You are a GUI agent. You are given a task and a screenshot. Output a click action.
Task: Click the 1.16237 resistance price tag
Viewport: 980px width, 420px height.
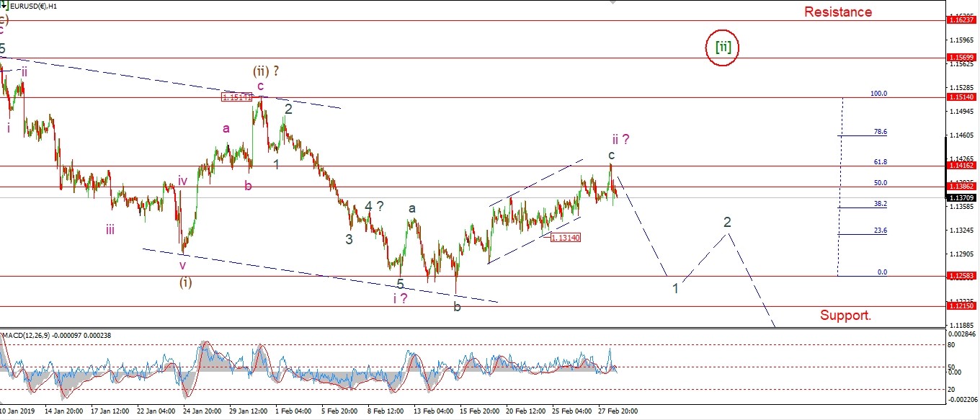pos(962,20)
